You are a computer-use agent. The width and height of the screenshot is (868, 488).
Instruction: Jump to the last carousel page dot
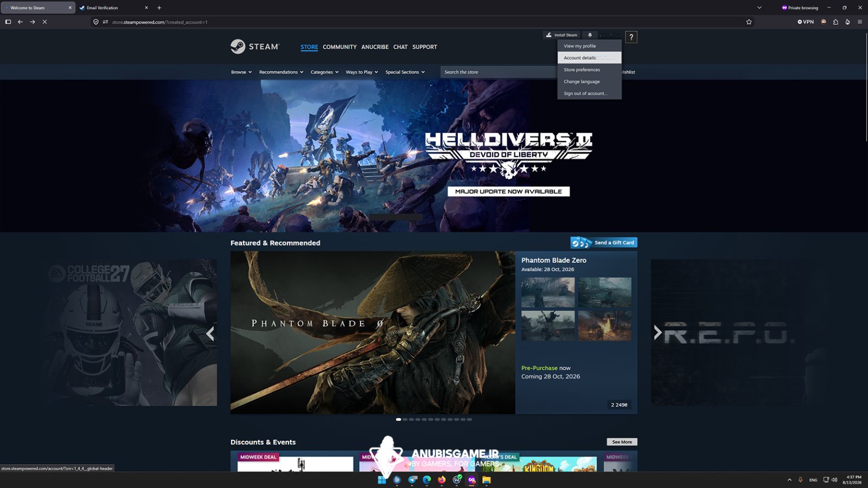pyautogui.click(x=469, y=419)
